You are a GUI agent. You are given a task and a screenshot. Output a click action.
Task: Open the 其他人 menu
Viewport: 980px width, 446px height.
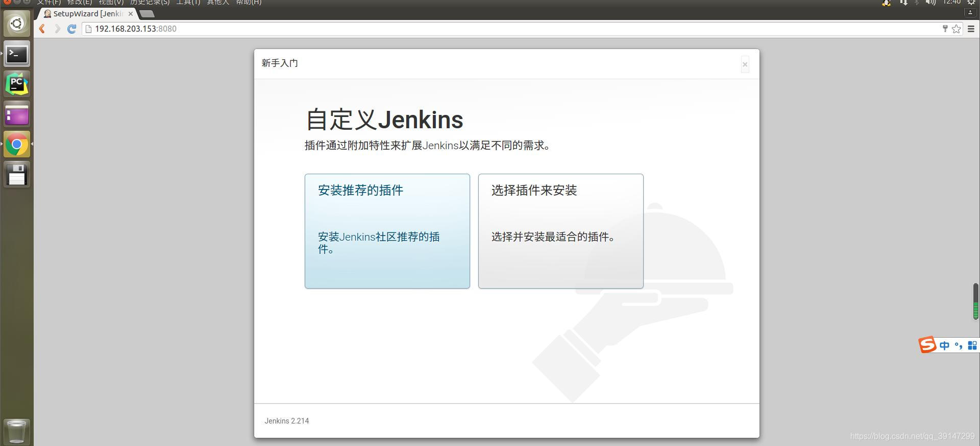pos(218,3)
